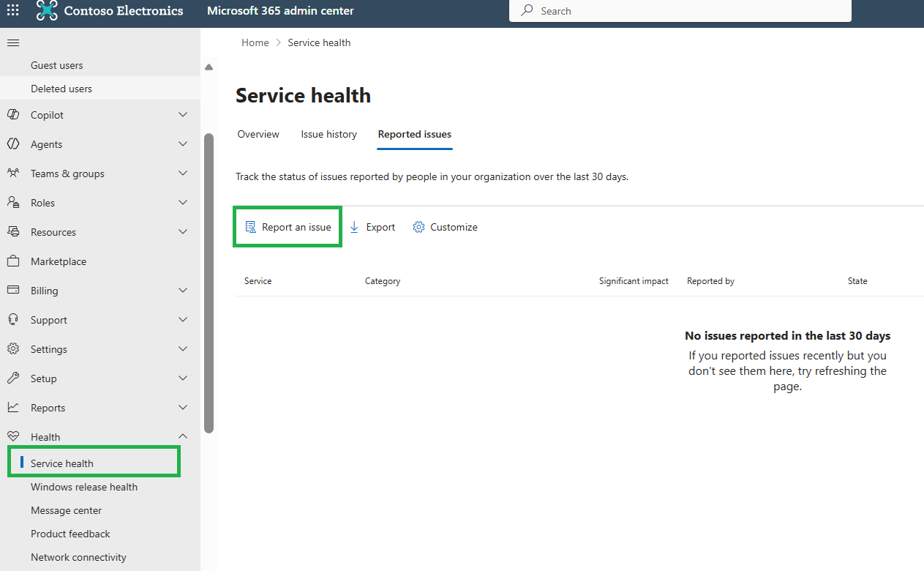The height and width of the screenshot is (571, 924).
Task: Open Windows release health page
Action: pos(84,487)
